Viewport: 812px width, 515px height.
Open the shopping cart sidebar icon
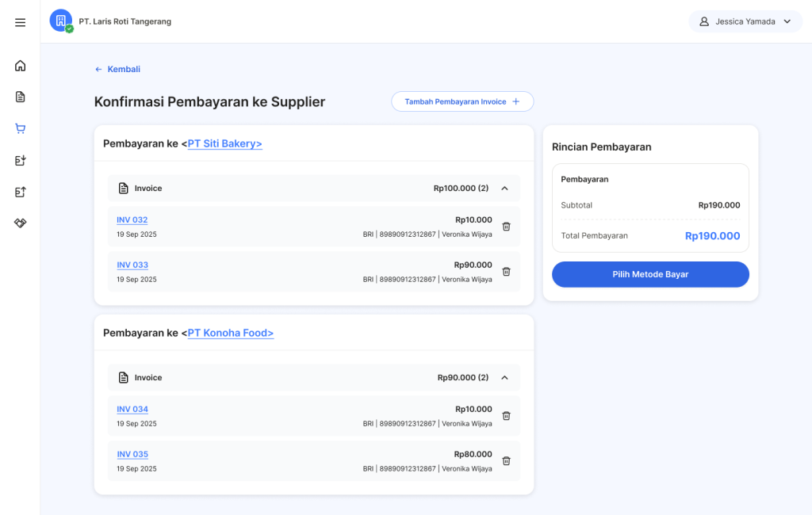pos(21,128)
